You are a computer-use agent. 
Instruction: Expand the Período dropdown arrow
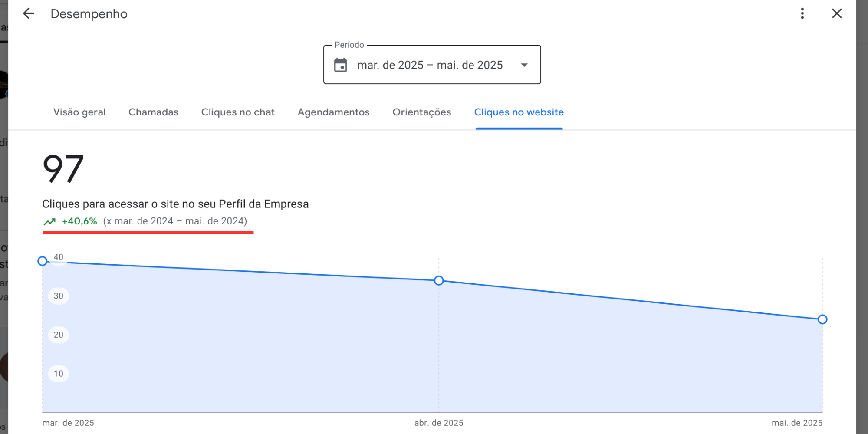click(524, 65)
